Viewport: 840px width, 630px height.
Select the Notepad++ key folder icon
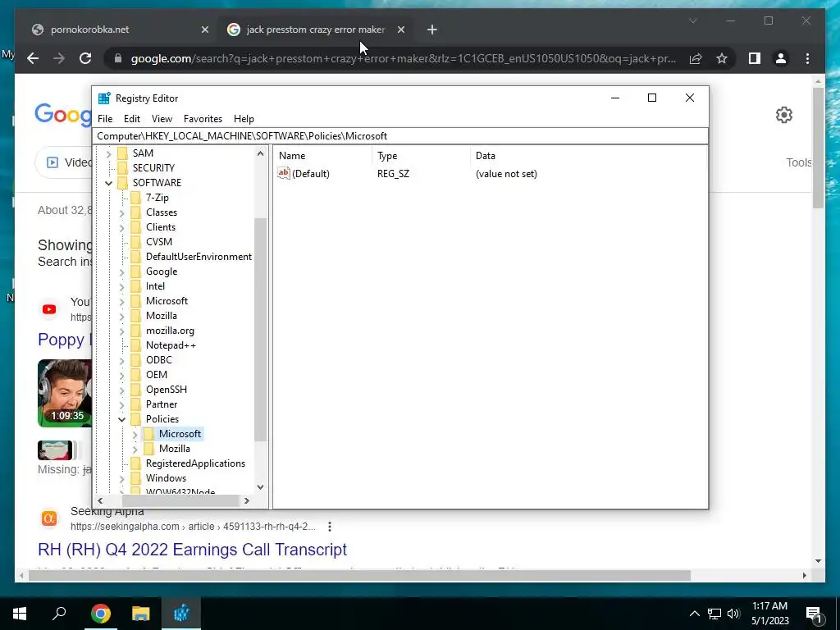[136, 345]
